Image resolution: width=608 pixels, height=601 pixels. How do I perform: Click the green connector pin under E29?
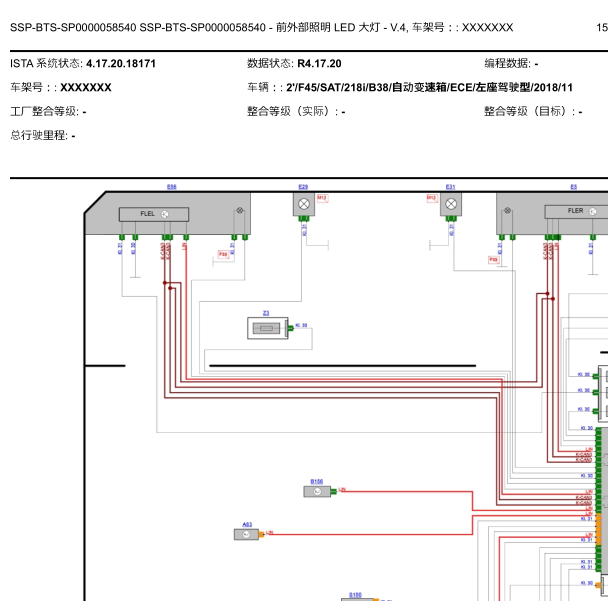[304, 219]
